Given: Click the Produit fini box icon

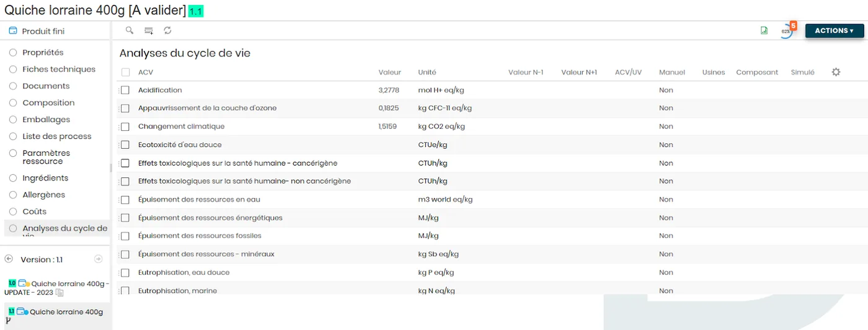Looking at the screenshot, I should [x=13, y=30].
